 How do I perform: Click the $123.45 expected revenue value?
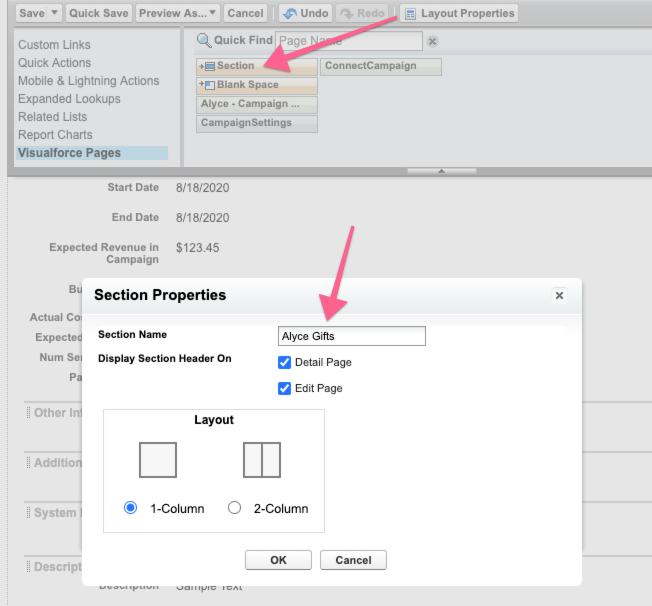point(198,247)
